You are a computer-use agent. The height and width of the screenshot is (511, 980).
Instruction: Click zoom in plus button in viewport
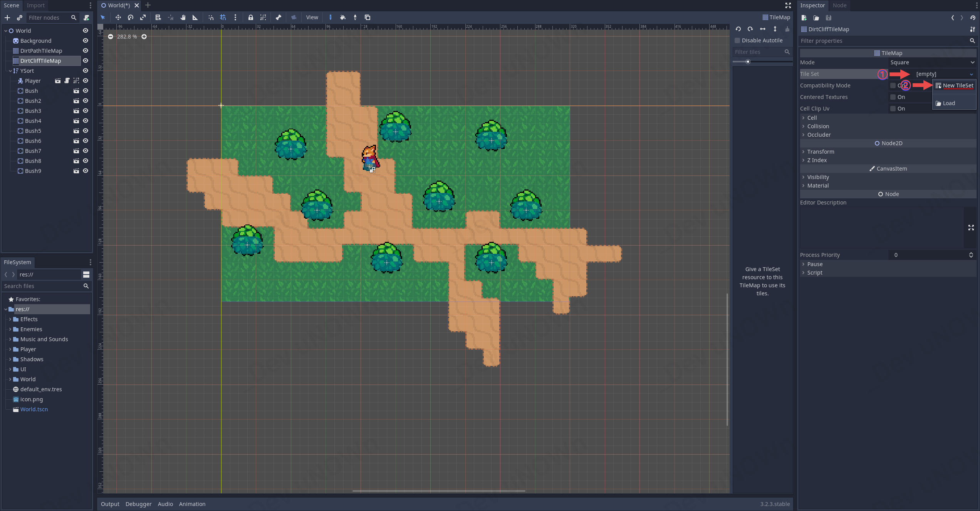coord(144,37)
